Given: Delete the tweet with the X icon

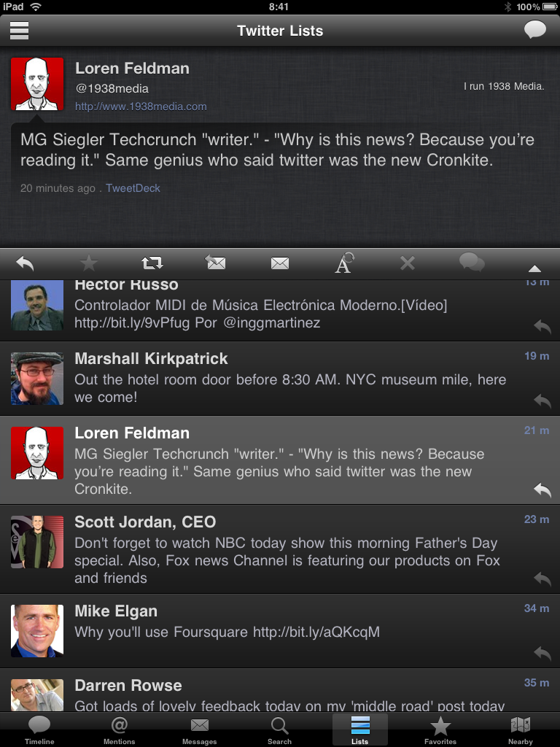Looking at the screenshot, I should point(407,263).
